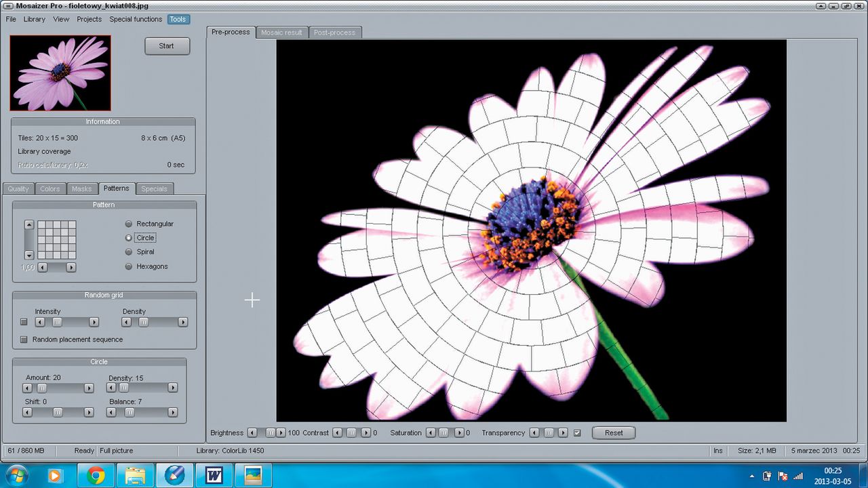Increase Circle Density: 15 with right arrow
This screenshot has width=868, height=488.
[173, 388]
